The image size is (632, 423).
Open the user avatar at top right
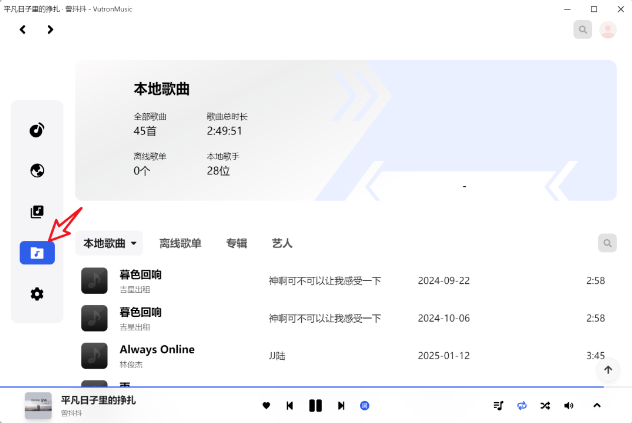(x=608, y=30)
